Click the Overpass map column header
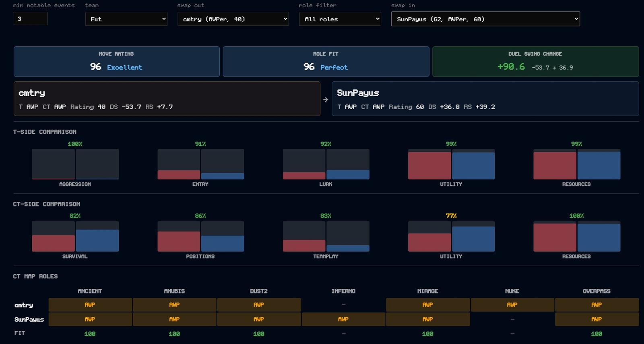 pos(597,291)
